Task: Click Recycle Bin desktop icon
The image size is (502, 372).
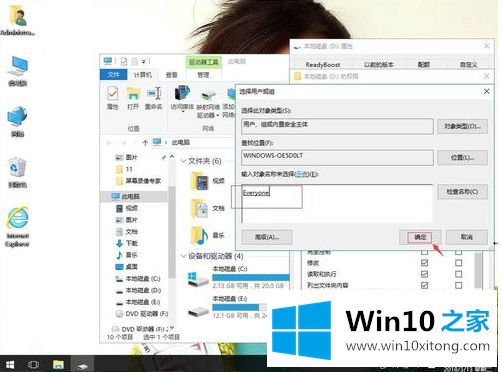Action: [x=17, y=173]
